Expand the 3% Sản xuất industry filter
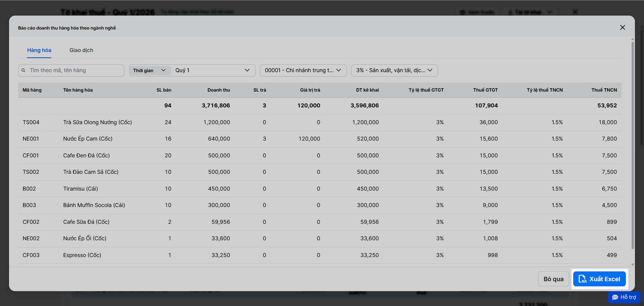Screen dimensions: 644x306 click(x=394, y=70)
